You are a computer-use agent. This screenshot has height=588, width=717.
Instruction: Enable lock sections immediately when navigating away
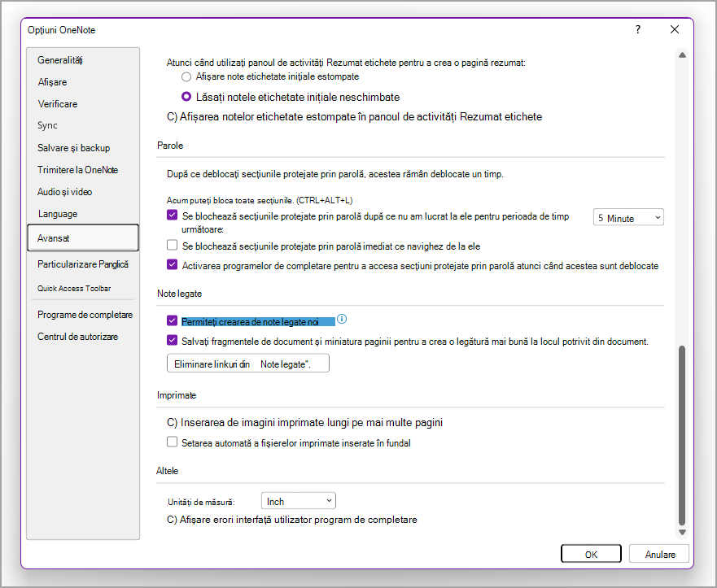click(172, 246)
